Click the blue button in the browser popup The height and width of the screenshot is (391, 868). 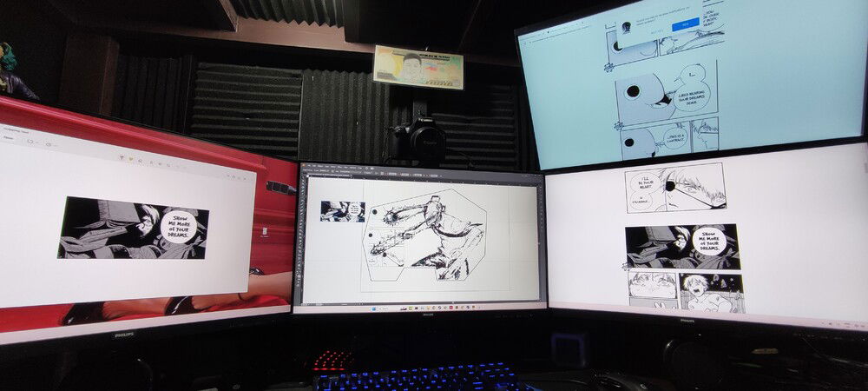[685, 24]
